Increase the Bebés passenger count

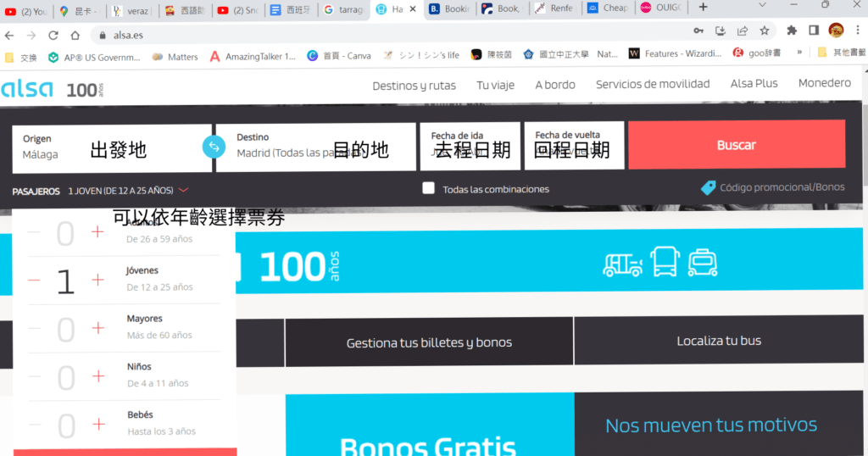(99, 425)
